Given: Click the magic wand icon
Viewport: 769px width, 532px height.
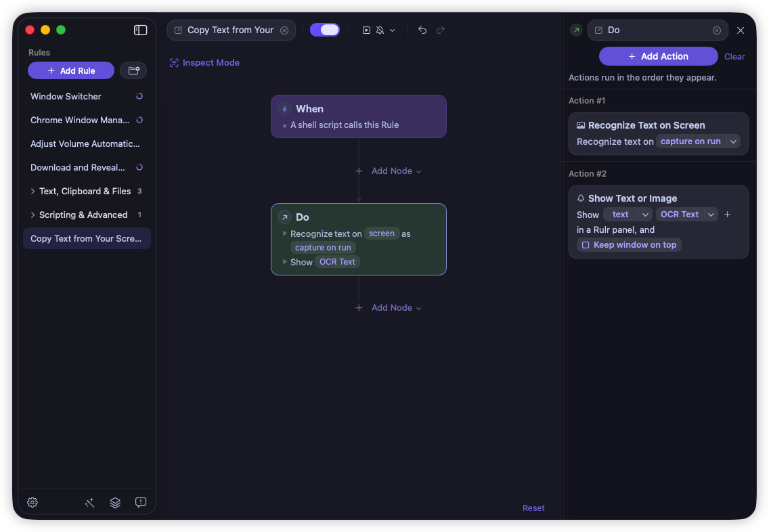Looking at the screenshot, I should pyautogui.click(x=90, y=502).
